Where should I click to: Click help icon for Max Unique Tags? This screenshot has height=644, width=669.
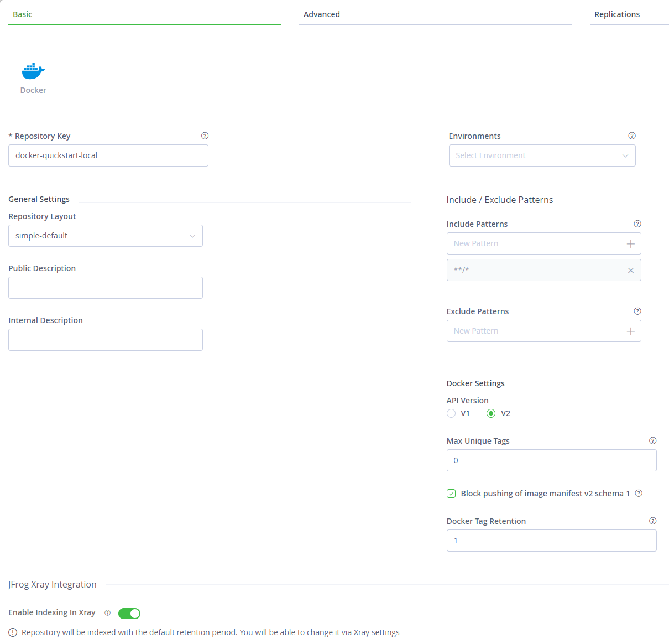[x=653, y=441]
